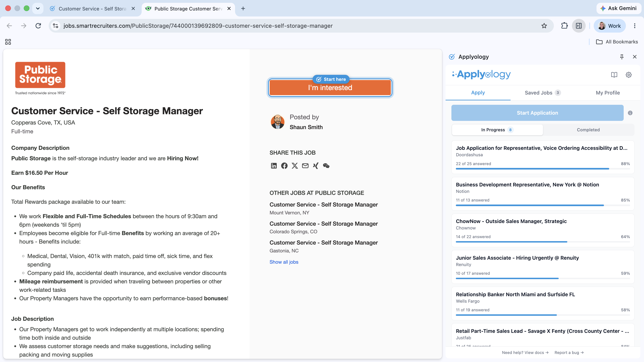
Task: Click Start Application button
Action: pyautogui.click(x=537, y=113)
